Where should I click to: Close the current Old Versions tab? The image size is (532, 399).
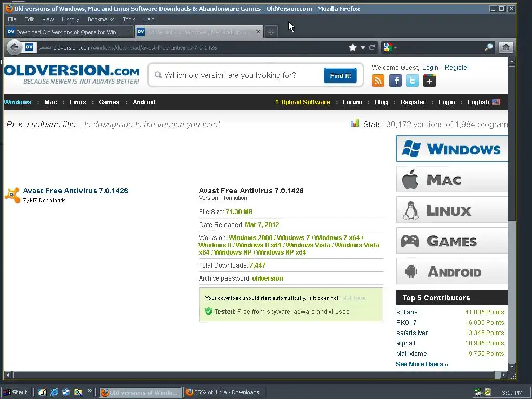[x=258, y=32]
